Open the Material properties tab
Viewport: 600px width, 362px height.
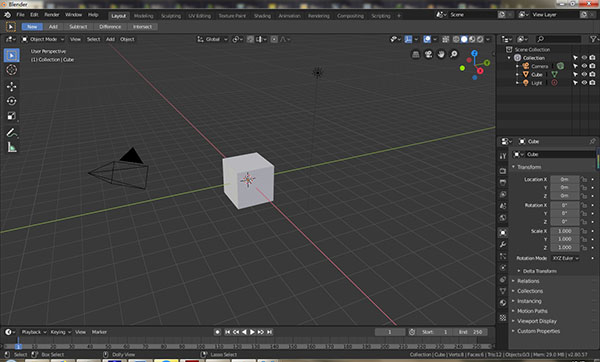pos(503,303)
